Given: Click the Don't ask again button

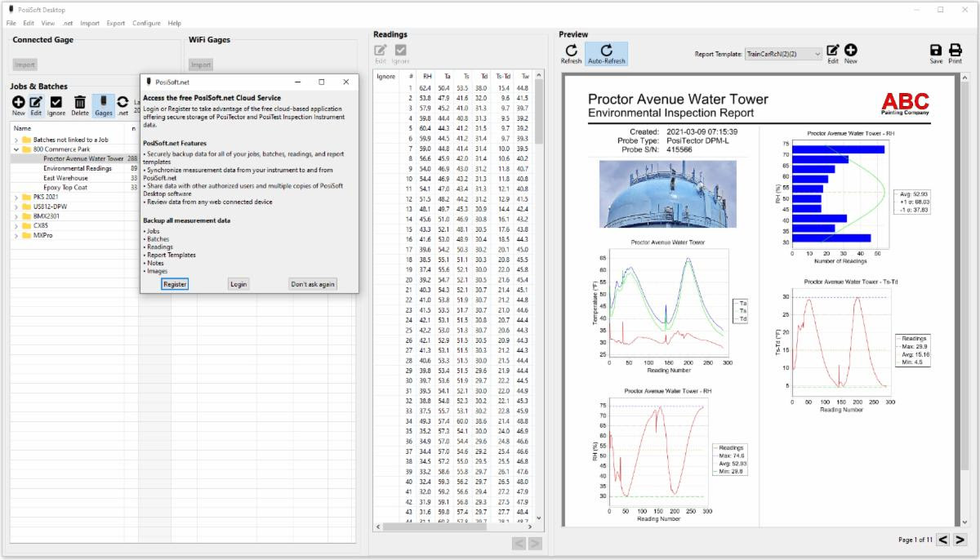Looking at the screenshot, I should coord(314,284).
